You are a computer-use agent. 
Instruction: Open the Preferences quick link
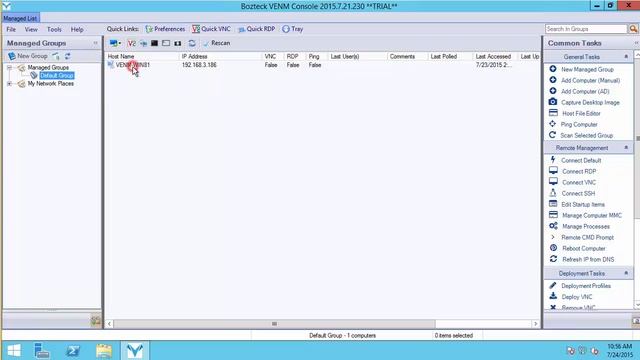point(165,29)
